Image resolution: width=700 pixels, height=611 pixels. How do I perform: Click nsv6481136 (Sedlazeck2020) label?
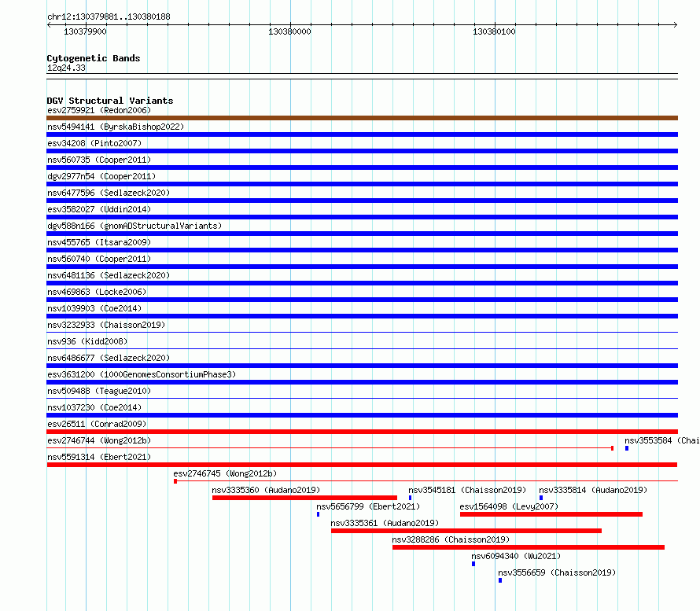[x=109, y=275]
